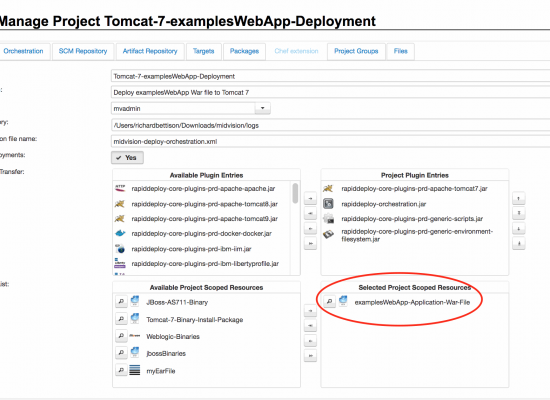Select the generic-environment-filesystem.jar icon
The height and width of the screenshot is (400, 550).
[x=328, y=234]
